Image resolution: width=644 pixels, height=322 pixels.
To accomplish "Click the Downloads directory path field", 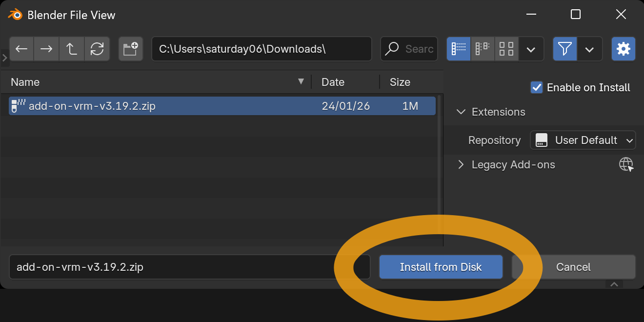I will 261,49.
